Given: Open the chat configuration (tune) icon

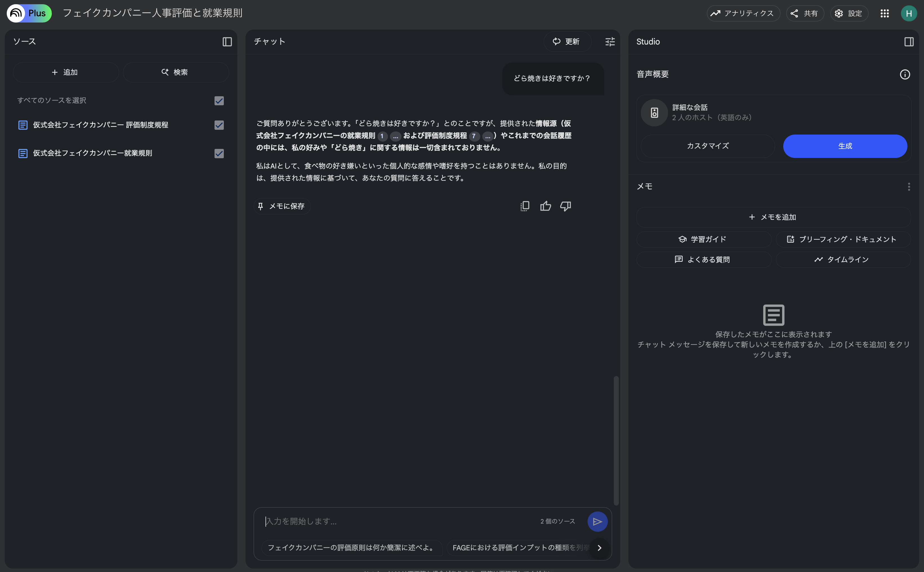Looking at the screenshot, I should 610,42.
